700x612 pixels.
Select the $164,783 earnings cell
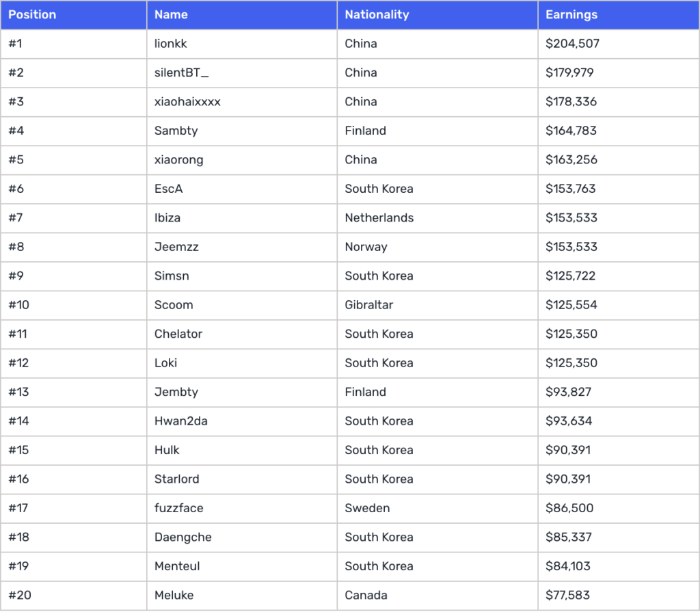click(571, 131)
